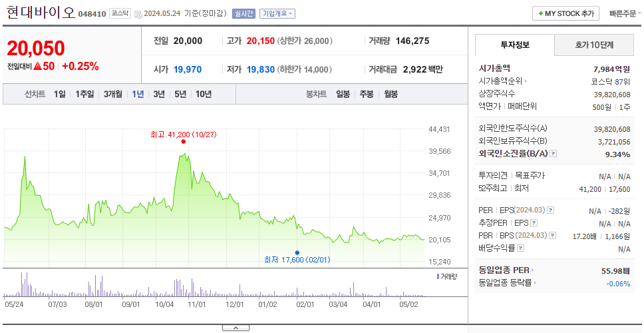Click the 거래량 legend on volume chart

click(x=446, y=276)
